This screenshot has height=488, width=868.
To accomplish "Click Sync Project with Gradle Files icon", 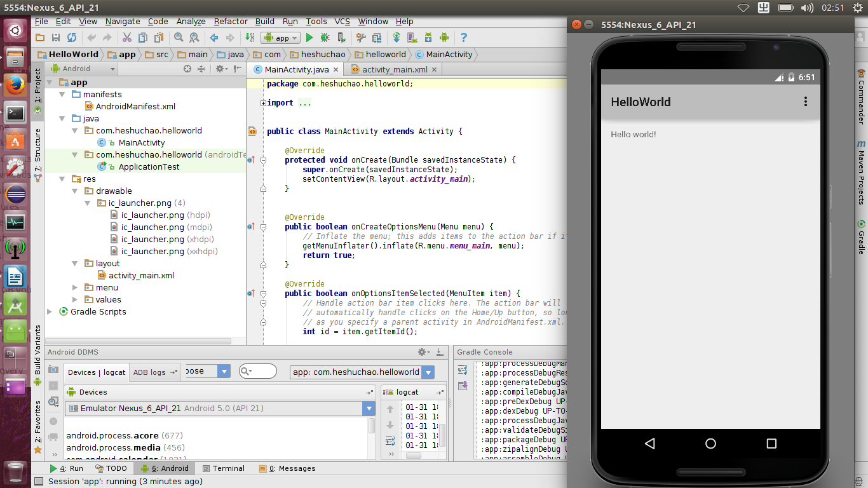I will [x=397, y=38].
